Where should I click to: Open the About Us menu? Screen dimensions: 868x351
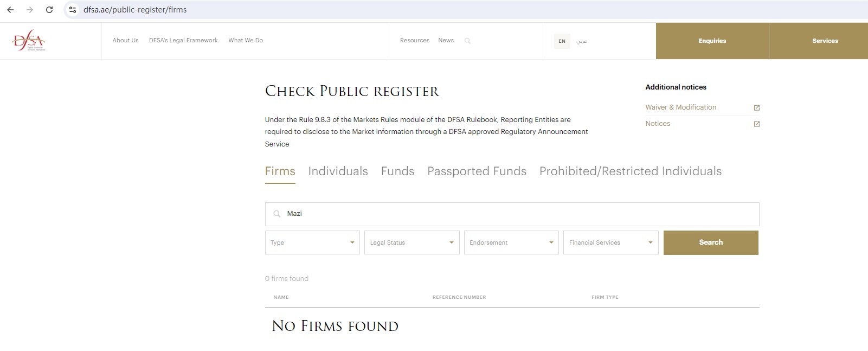pyautogui.click(x=125, y=41)
